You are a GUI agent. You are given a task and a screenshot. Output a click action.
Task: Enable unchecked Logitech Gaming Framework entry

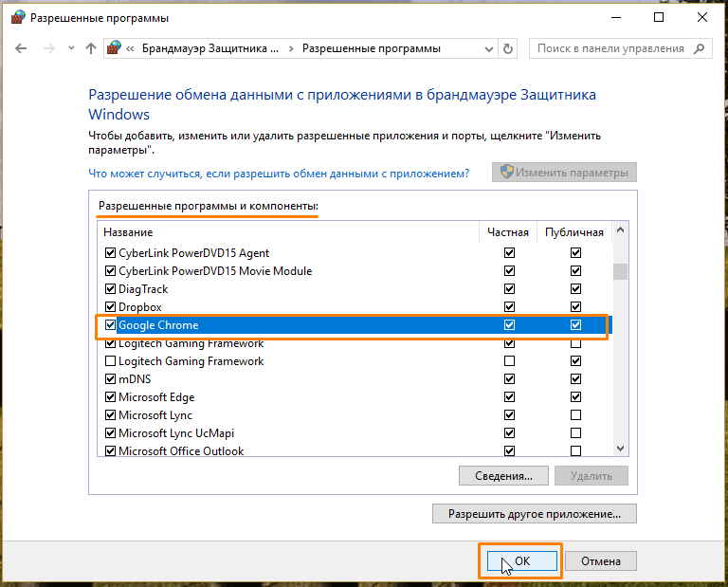(110, 361)
